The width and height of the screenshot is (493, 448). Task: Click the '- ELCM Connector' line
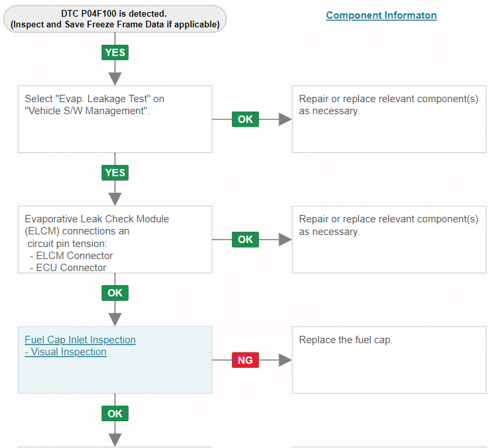(x=71, y=256)
